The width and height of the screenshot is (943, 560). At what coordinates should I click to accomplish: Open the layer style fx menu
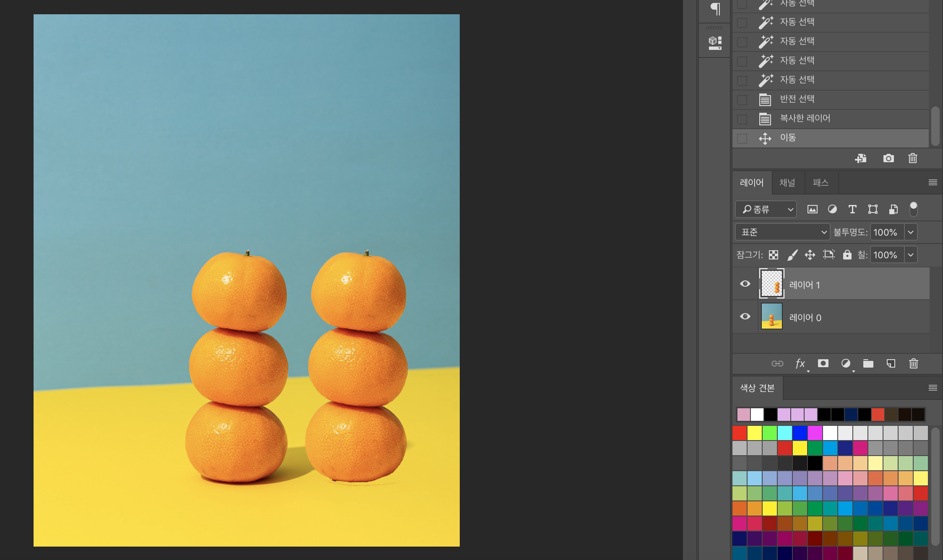pyautogui.click(x=800, y=363)
